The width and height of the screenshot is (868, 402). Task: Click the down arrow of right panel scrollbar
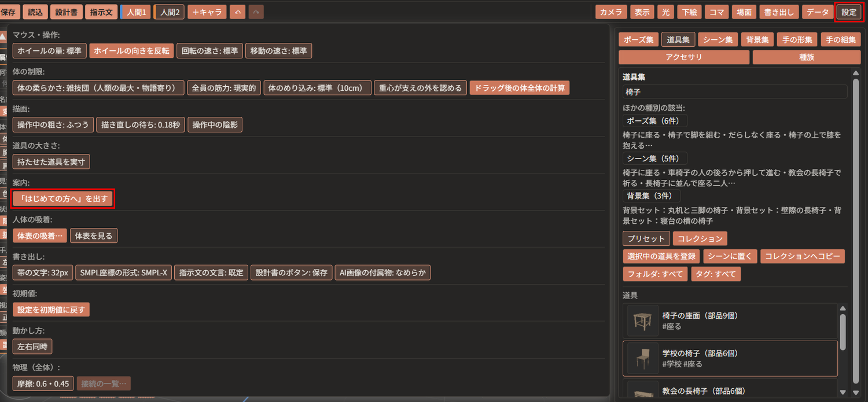click(x=856, y=393)
